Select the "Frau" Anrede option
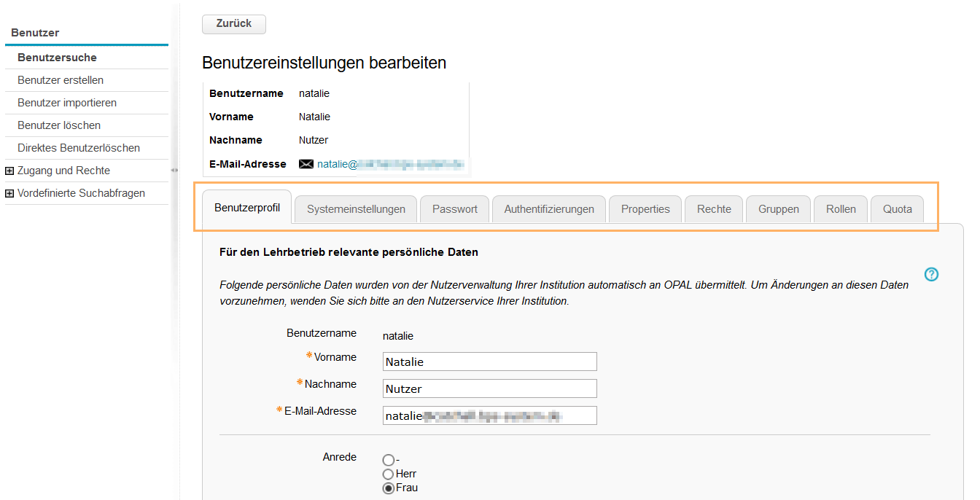Image resolution: width=980 pixels, height=500 pixels. point(388,488)
